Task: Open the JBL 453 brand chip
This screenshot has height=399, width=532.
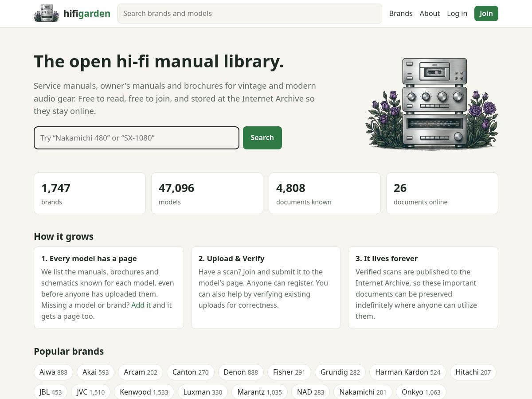Action: (51, 392)
